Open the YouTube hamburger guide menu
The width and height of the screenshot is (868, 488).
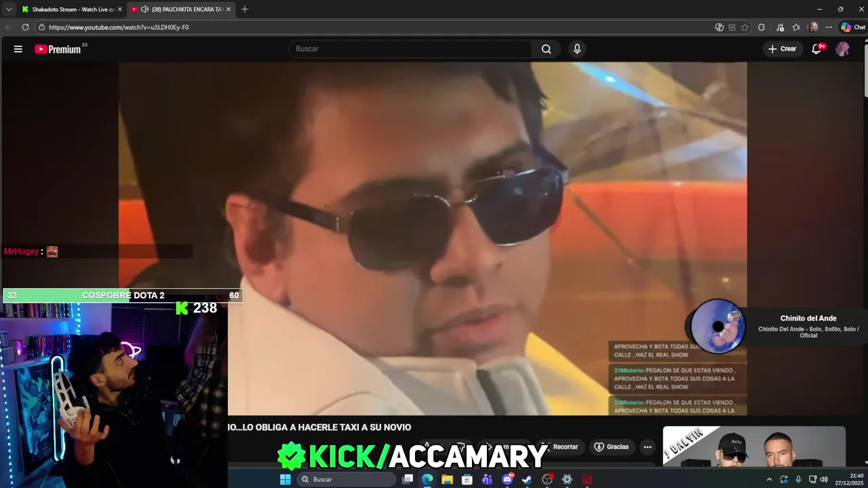(18, 49)
